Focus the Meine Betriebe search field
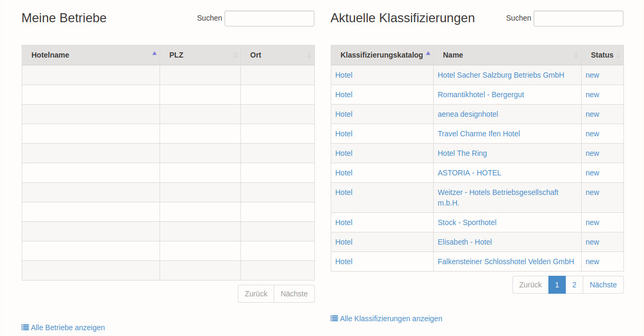The height and width of the screenshot is (336, 644). pos(269,18)
